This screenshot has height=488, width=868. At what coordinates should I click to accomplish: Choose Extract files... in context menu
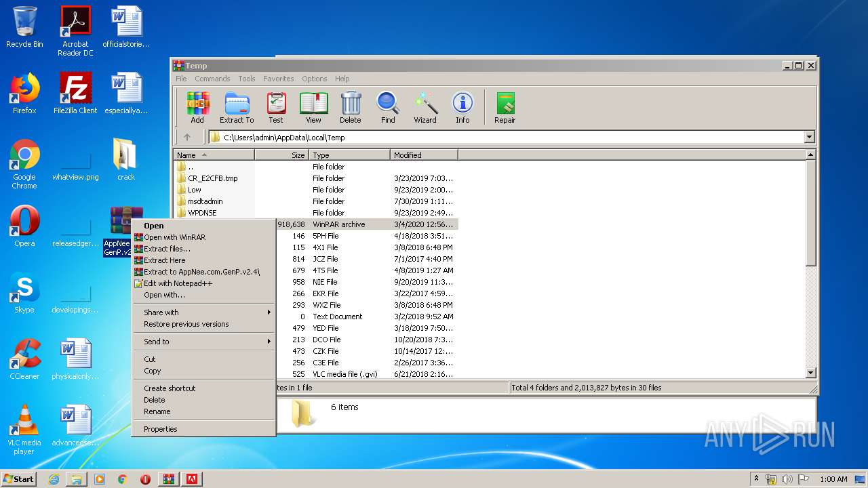203,249
